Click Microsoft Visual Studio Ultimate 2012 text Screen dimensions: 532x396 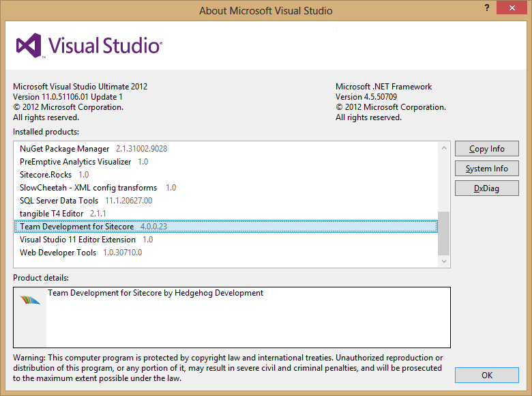(x=80, y=87)
